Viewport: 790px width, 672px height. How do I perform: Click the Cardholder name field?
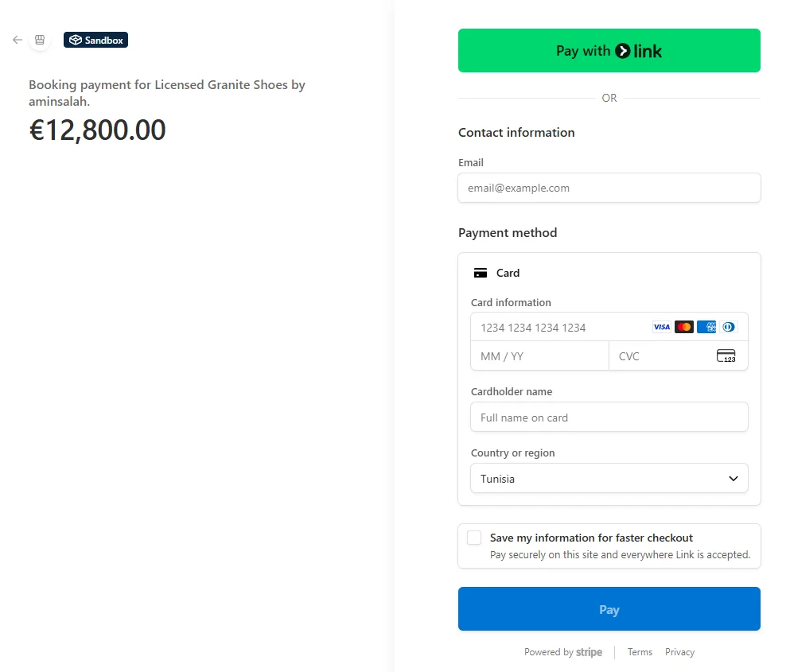click(609, 417)
